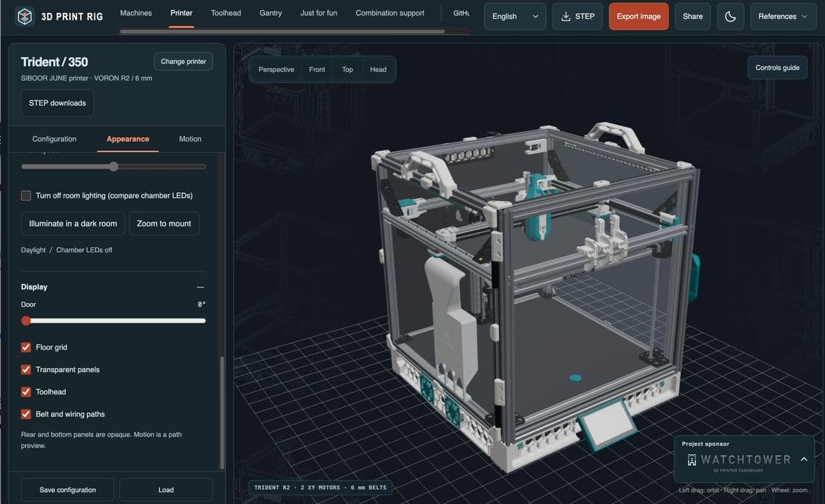This screenshot has height=504, width=825.
Task: Uncheck Belt and wiring paths checkbox
Action: coord(26,414)
